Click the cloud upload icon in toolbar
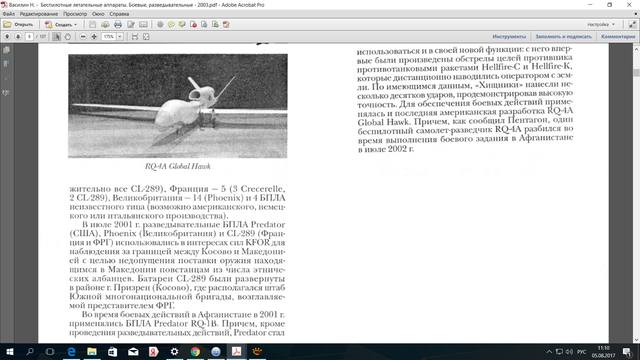 click(105, 24)
